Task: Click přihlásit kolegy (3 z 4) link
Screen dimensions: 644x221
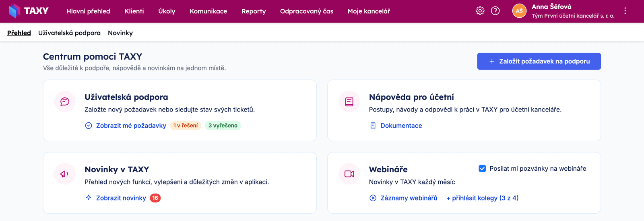Action: pos(483,198)
